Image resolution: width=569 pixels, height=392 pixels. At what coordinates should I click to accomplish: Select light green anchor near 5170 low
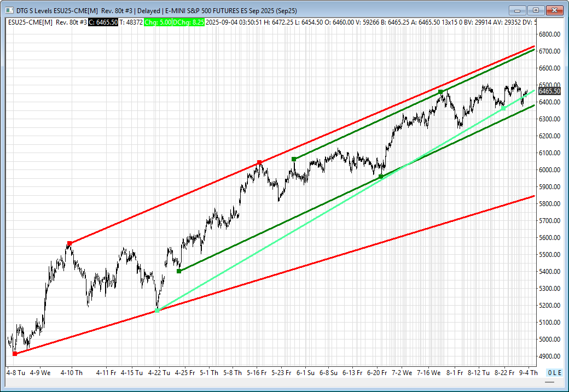click(157, 311)
